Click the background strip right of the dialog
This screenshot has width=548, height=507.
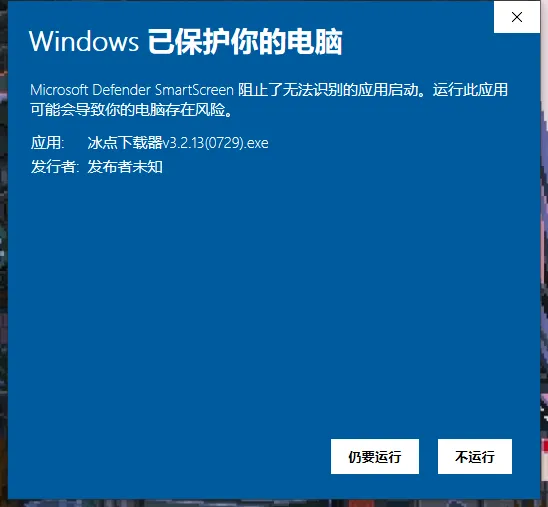tap(544, 253)
